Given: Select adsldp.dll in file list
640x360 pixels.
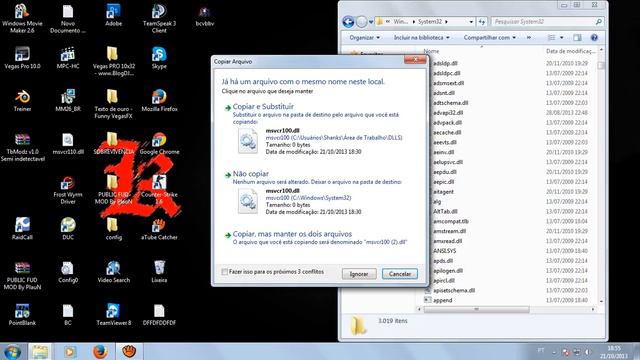Looking at the screenshot, I should (x=445, y=63).
